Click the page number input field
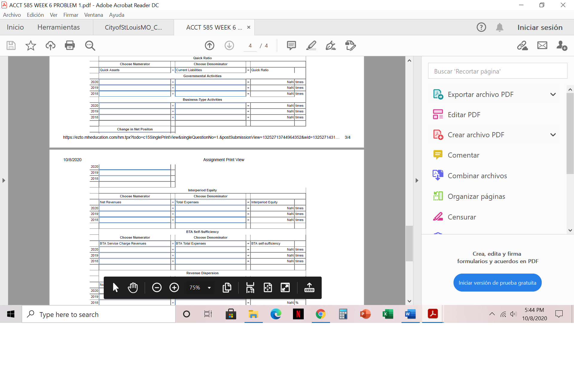574x392 pixels. click(250, 45)
